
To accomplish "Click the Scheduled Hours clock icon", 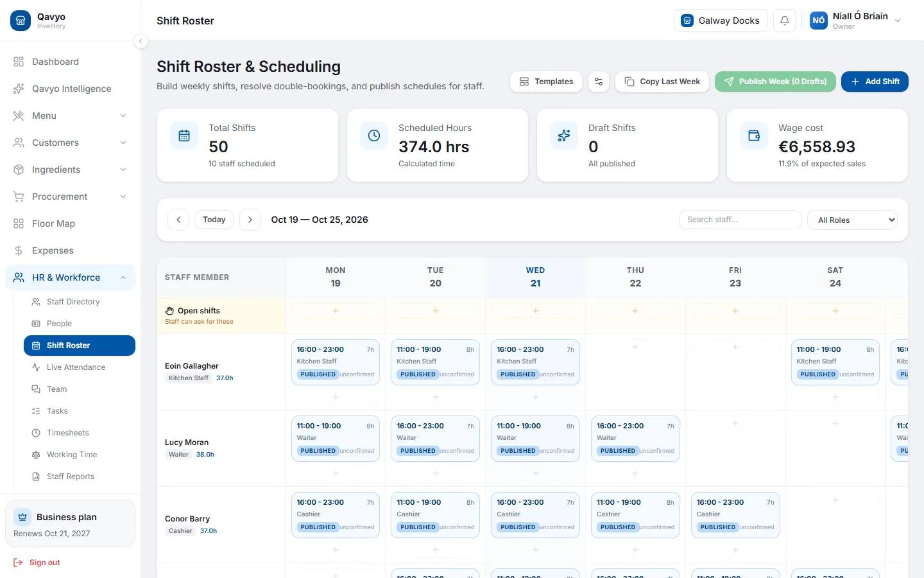I will [x=374, y=136].
